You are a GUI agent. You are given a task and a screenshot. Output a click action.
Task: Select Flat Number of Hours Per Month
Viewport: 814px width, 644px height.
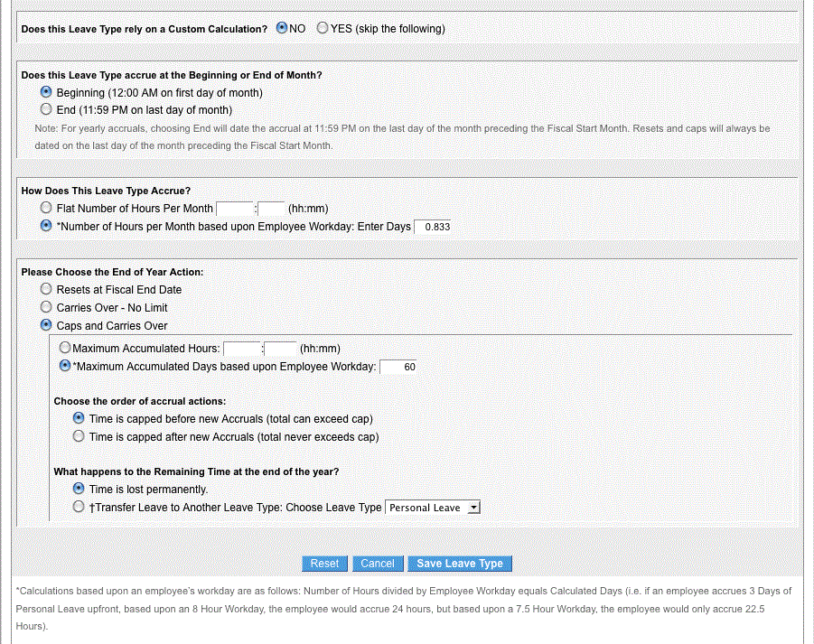tap(46, 208)
